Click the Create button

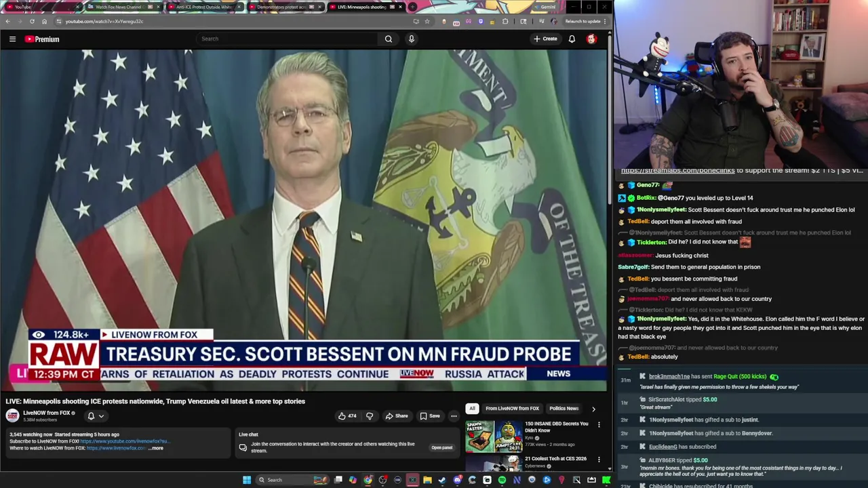(545, 39)
